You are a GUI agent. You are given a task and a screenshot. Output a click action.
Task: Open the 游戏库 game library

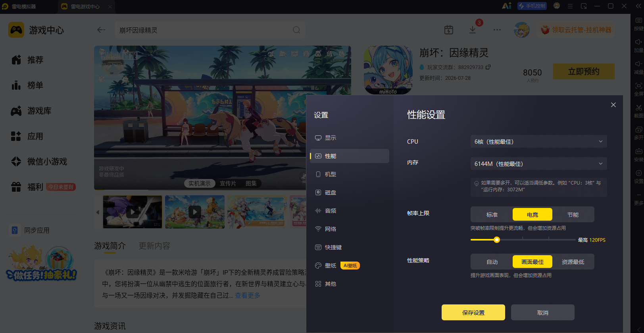pyautogui.click(x=31, y=111)
